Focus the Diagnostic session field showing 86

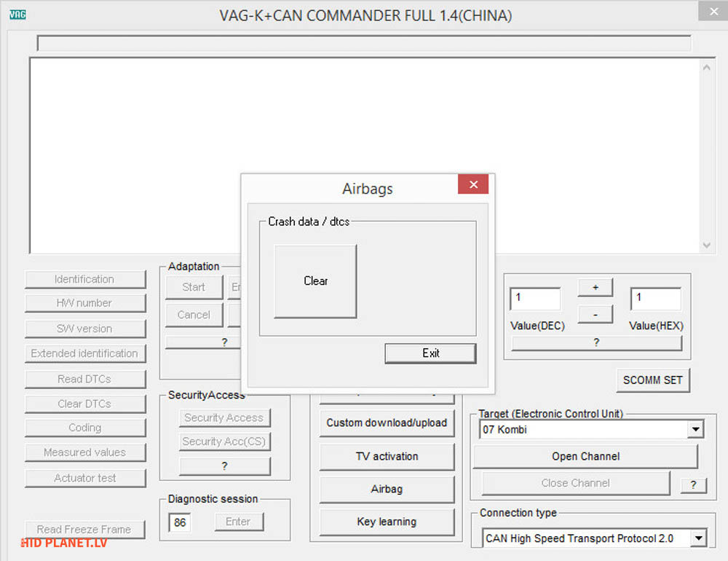coord(179,522)
